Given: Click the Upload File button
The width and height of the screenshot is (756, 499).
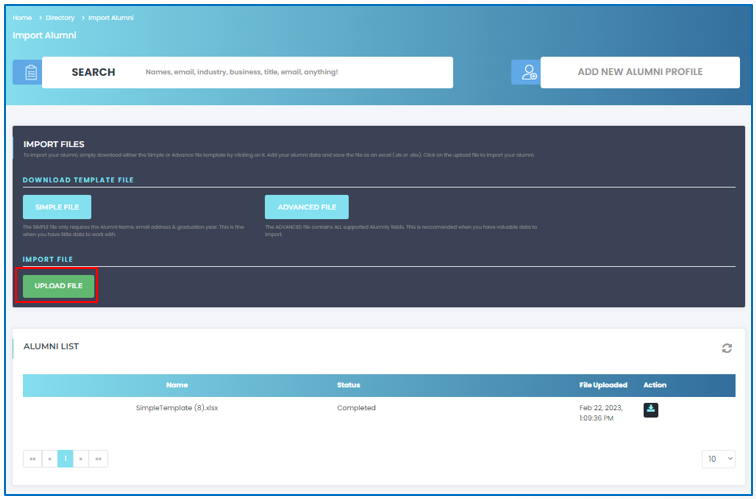Looking at the screenshot, I should click(x=59, y=286).
